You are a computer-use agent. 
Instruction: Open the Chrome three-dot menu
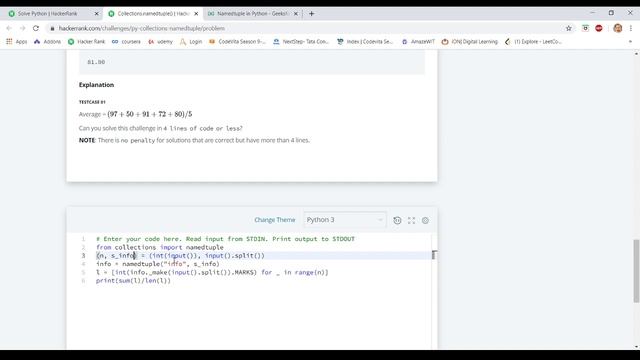click(631, 28)
